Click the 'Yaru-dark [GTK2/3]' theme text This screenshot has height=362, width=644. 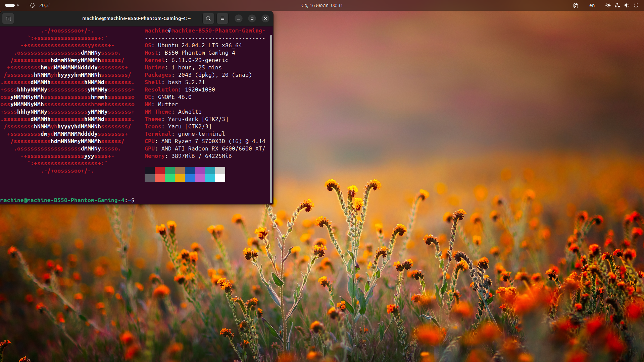click(198, 119)
